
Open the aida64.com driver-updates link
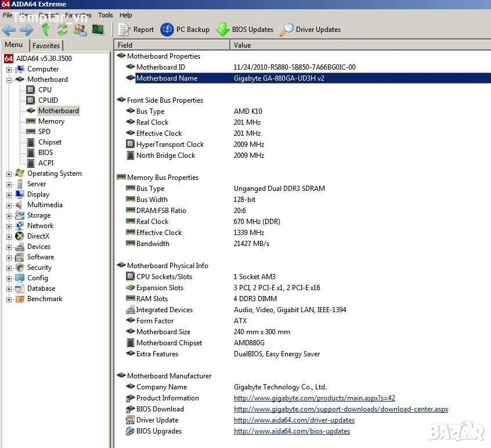pos(294,420)
